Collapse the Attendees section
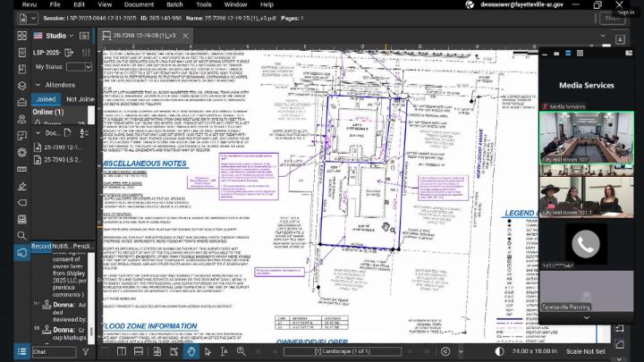Viewport: 644px width, 362px height. coord(38,84)
